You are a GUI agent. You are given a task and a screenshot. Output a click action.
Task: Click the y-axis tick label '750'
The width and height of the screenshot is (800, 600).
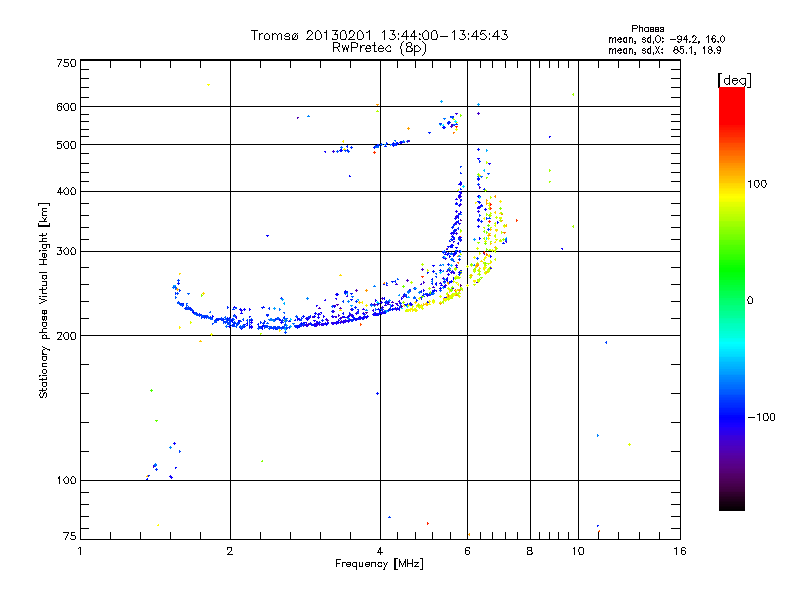click(x=67, y=63)
